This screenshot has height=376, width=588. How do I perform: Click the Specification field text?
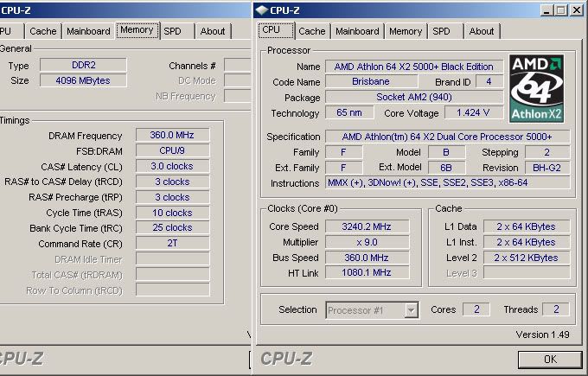[x=447, y=137]
